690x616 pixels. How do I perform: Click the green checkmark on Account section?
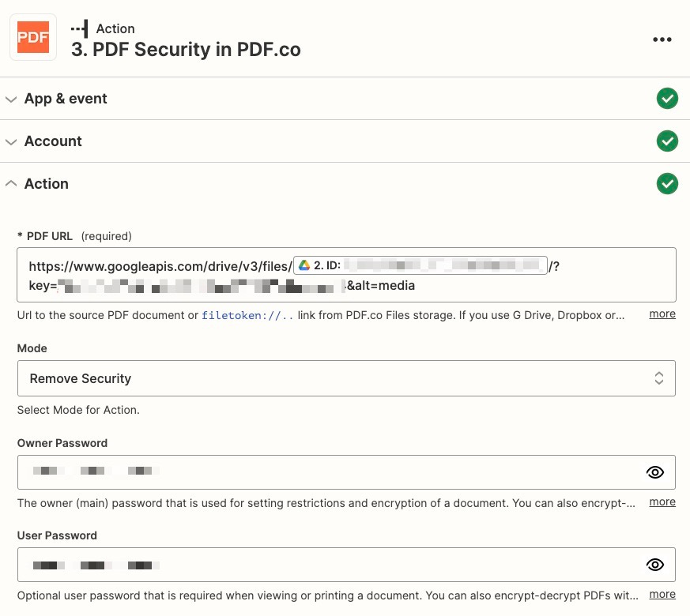(x=667, y=141)
